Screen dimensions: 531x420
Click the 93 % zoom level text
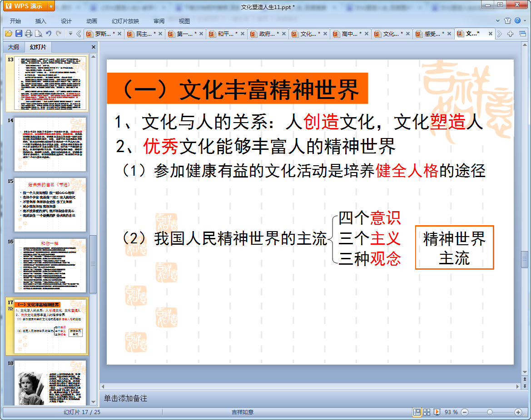pyautogui.click(x=451, y=412)
